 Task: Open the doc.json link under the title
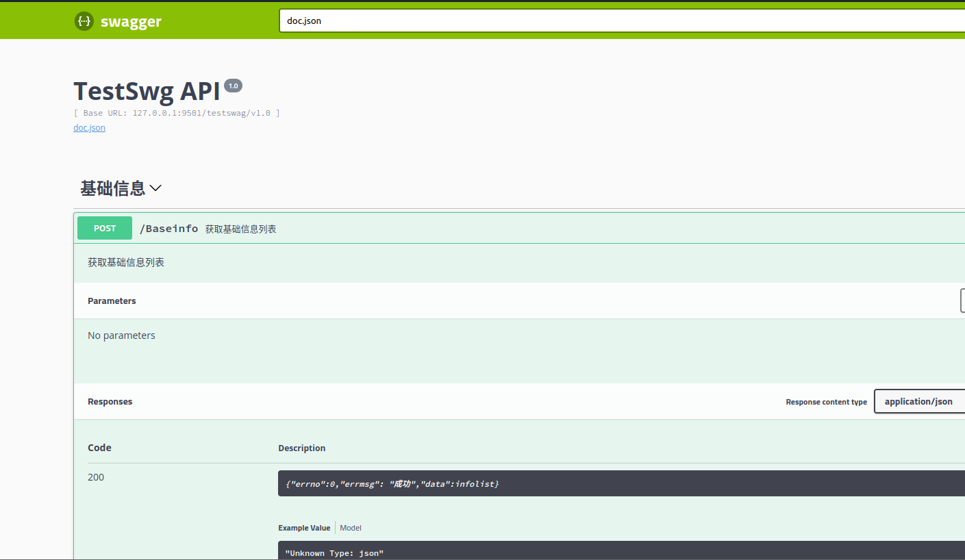click(89, 127)
